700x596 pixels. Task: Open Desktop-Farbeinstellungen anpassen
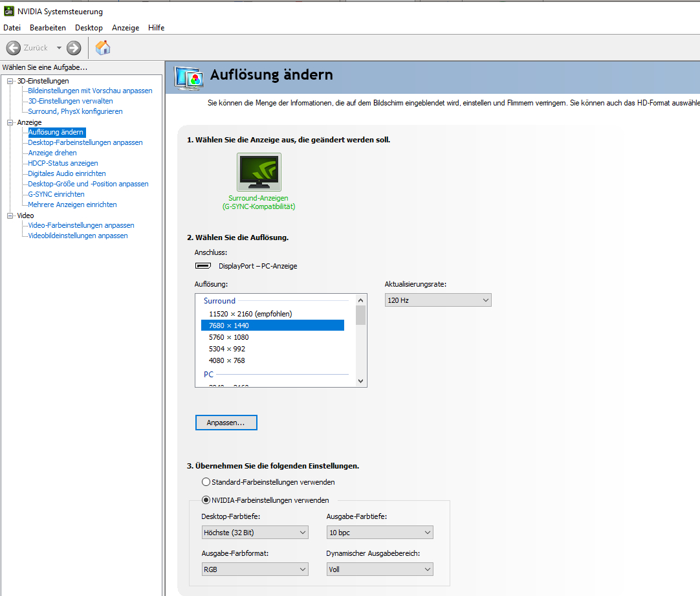pyautogui.click(x=85, y=142)
